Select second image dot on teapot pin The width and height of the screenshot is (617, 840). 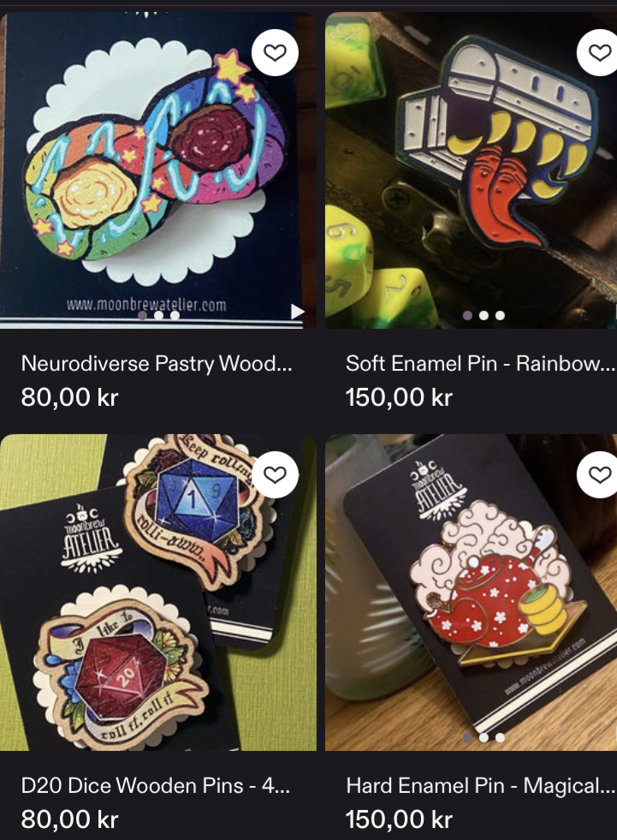pyautogui.click(x=484, y=738)
